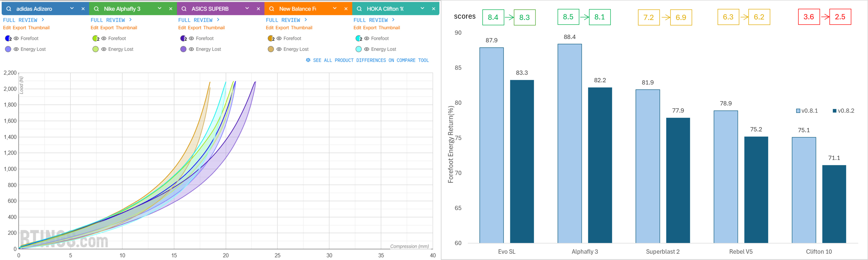The image size is (868, 260).
Task: Expand adidas Adizero product dropdown chevron
Action: point(72,8)
